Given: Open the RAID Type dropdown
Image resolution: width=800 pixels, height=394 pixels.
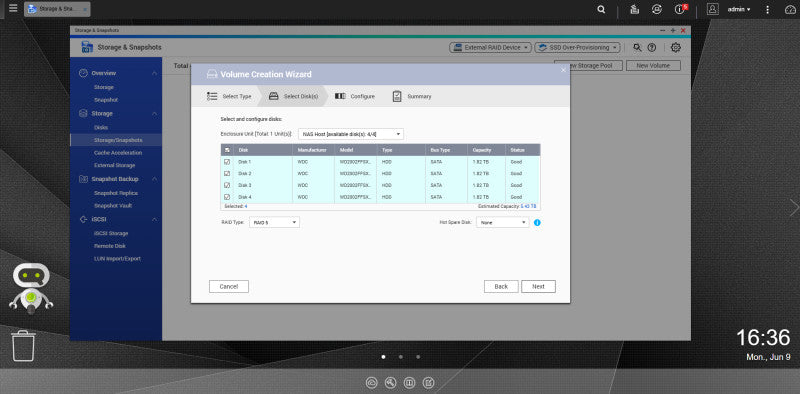Looking at the screenshot, I should [x=274, y=223].
